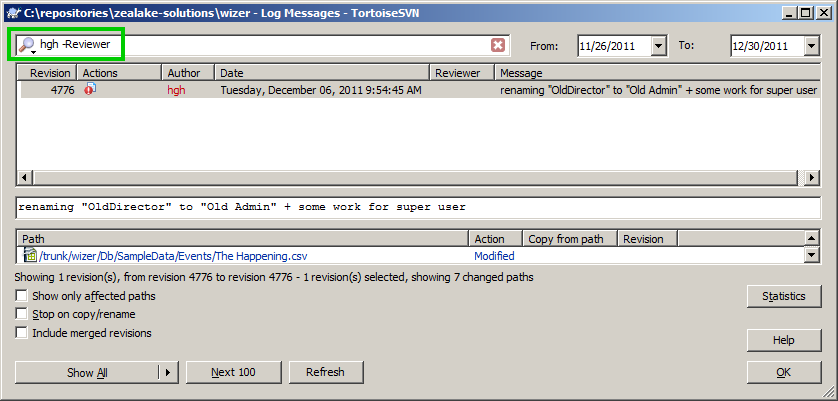Open the search filter magnifier options
This screenshot has height=401, width=838.
pyautogui.click(x=27, y=45)
